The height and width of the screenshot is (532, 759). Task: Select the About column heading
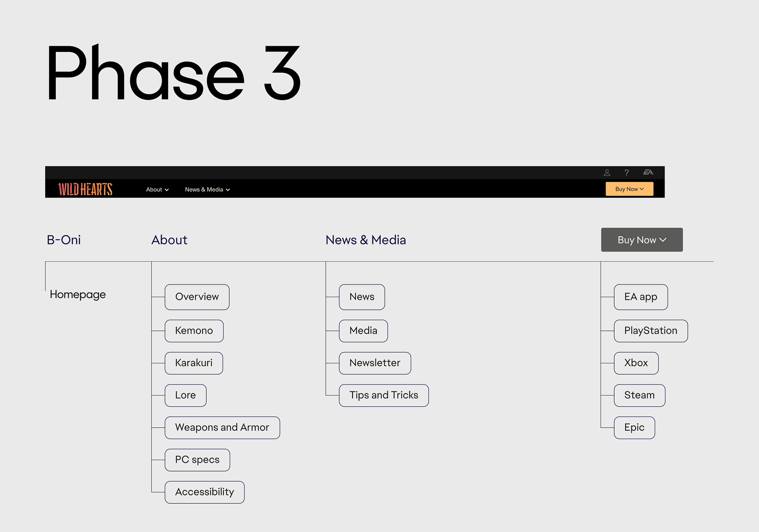point(169,240)
